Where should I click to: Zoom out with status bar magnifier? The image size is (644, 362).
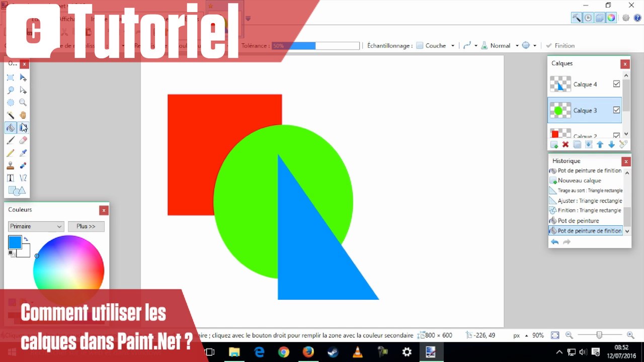[570, 335]
